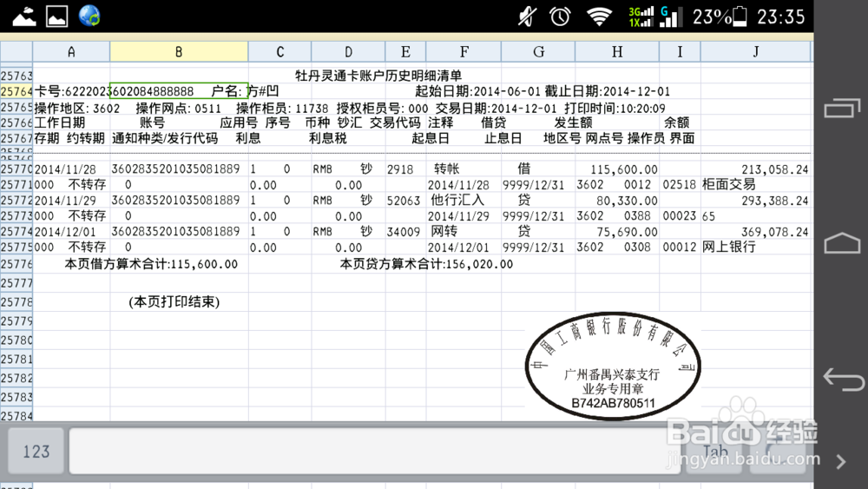
Task: Click the 起始日期:2014-06-01 text
Action: [477, 91]
